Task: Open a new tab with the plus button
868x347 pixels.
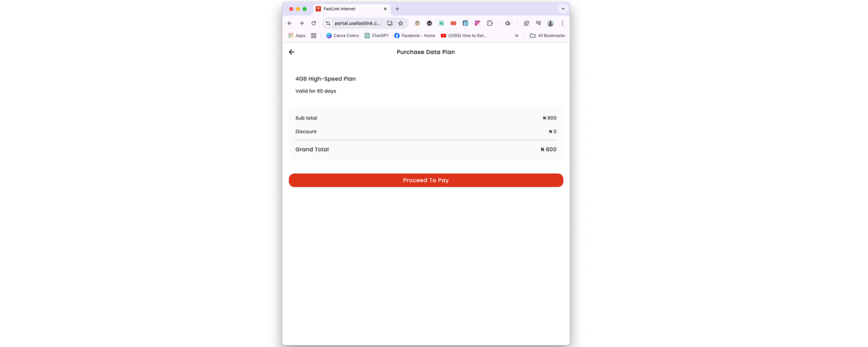Action: pos(397,9)
